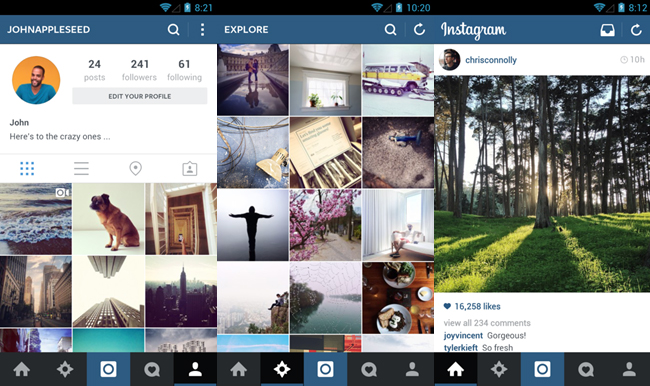
Task: Open the photo map location tab
Action: (136, 168)
